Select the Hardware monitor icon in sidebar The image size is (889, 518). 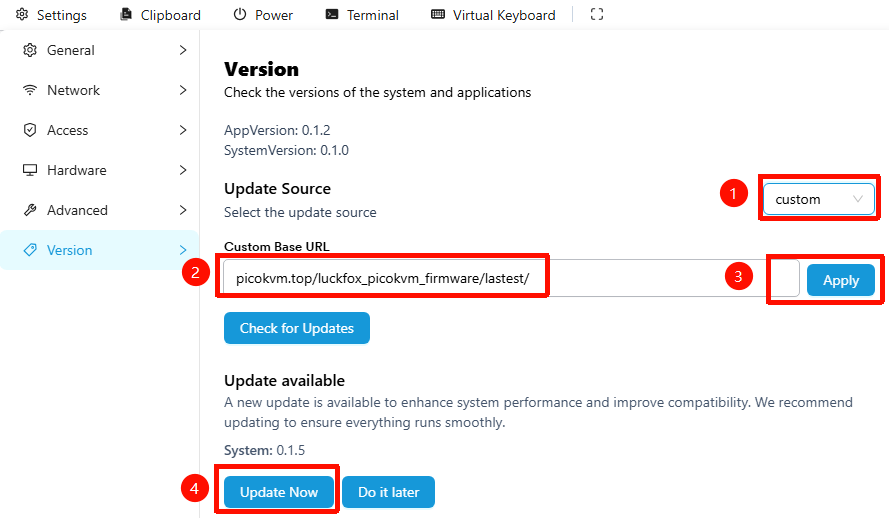click(30, 170)
